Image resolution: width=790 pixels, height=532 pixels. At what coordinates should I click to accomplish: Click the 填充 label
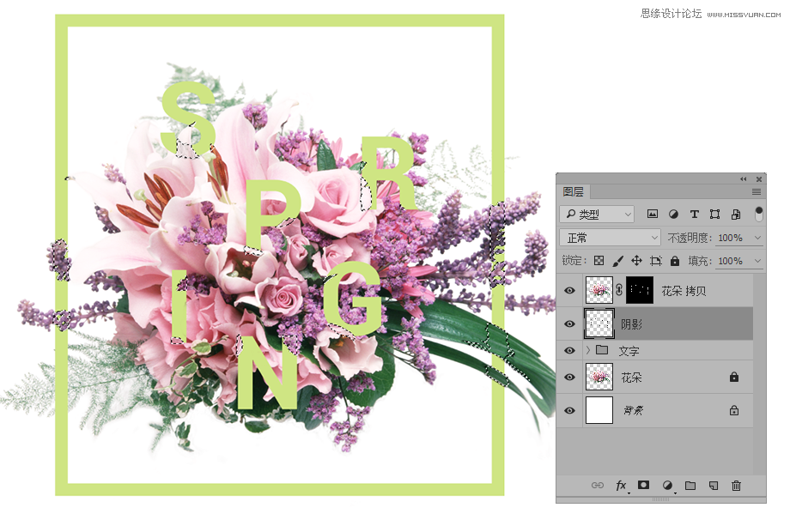(700, 261)
